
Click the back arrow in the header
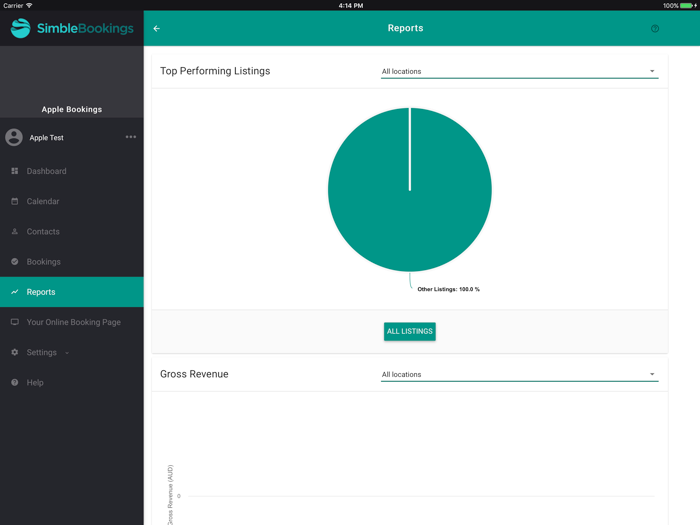(x=156, y=29)
